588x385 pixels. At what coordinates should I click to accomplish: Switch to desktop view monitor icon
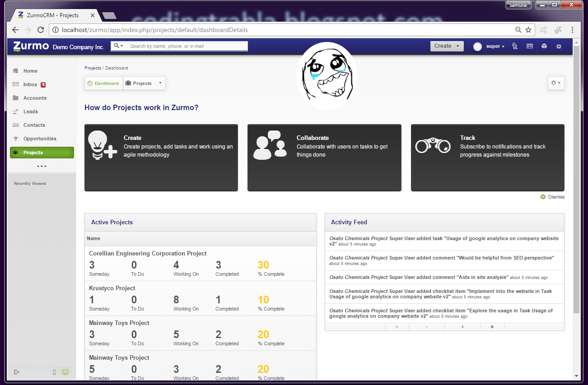(x=65, y=372)
